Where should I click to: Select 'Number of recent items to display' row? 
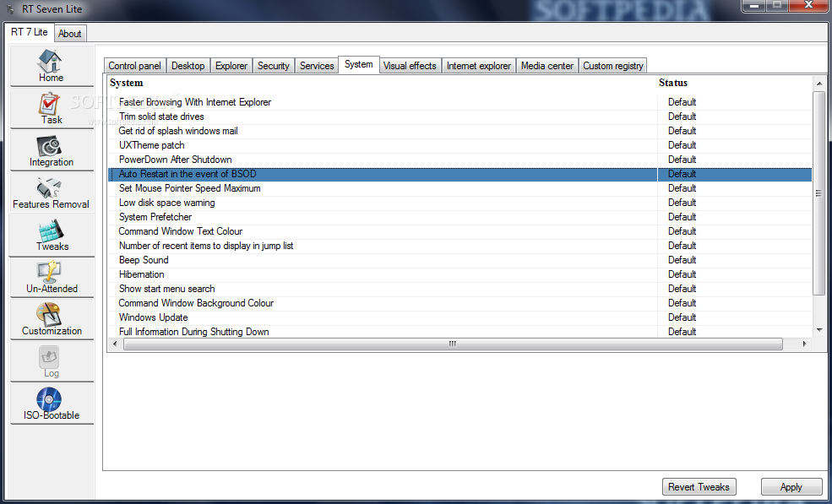pos(460,246)
